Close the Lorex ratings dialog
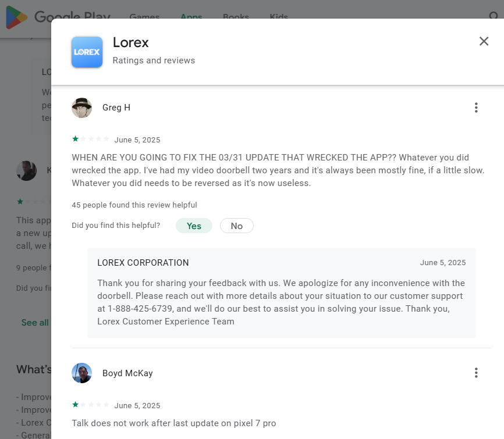 coord(484,41)
